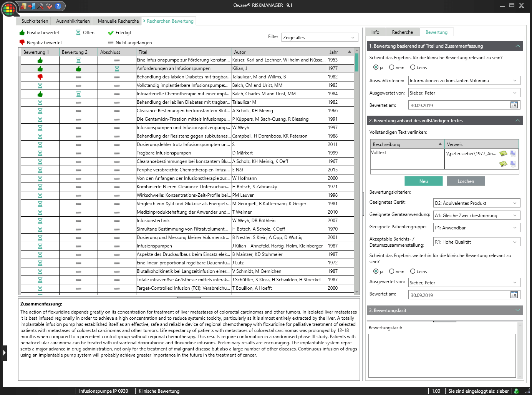Click the hourglass in Bewertung 1 of the Clearance Bestimmungen 1966 row
Image resolution: width=532 pixels, height=395 pixels.
[x=40, y=111]
